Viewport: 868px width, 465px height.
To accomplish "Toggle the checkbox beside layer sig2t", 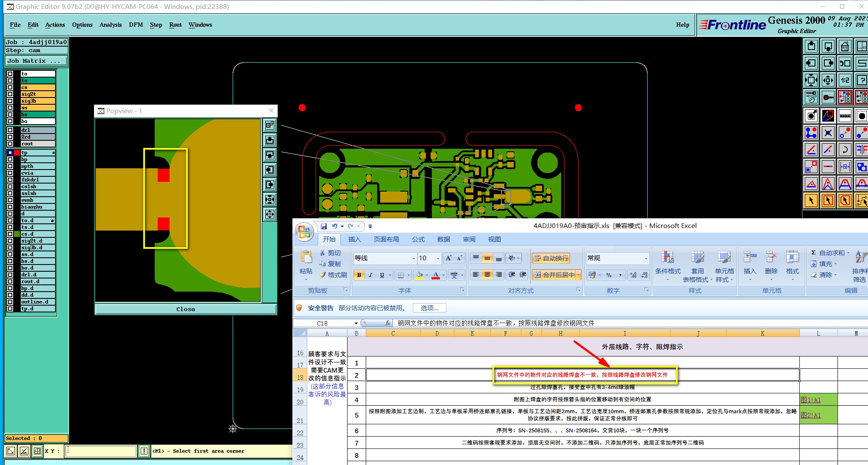I will (x=10, y=94).
